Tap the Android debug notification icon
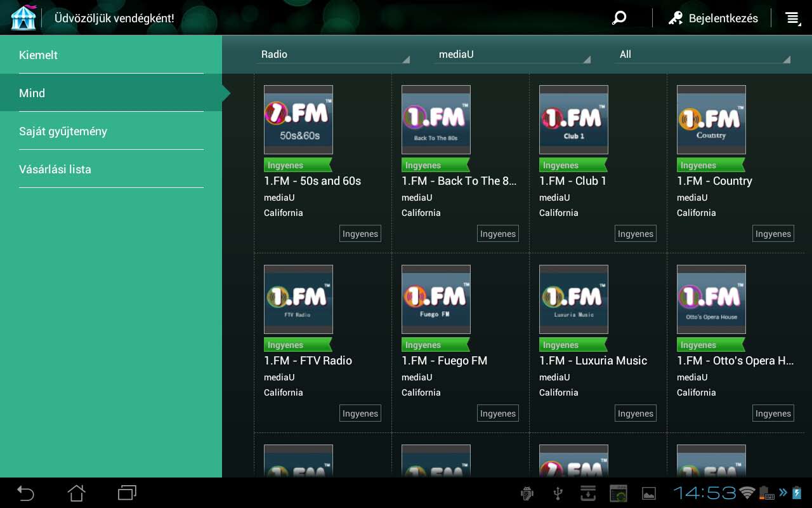812x508 pixels. pos(527,493)
